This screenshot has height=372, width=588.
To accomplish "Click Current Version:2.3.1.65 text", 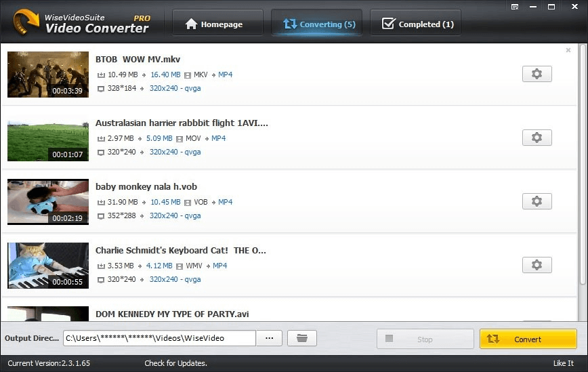I will pyautogui.click(x=49, y=363).
